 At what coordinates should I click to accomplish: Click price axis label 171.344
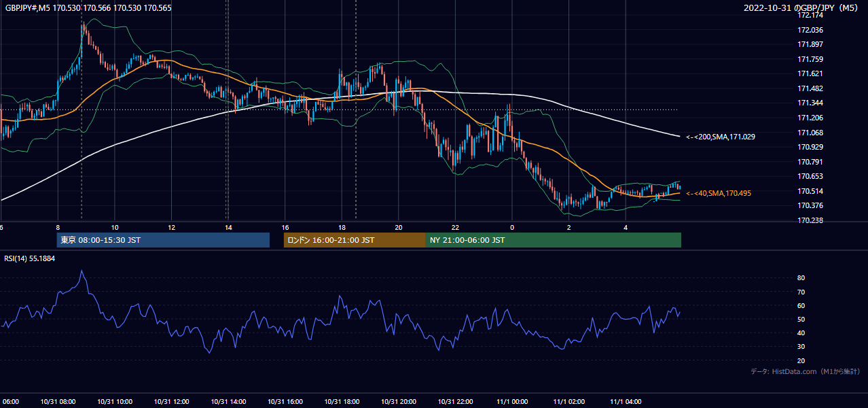[811, 103]
